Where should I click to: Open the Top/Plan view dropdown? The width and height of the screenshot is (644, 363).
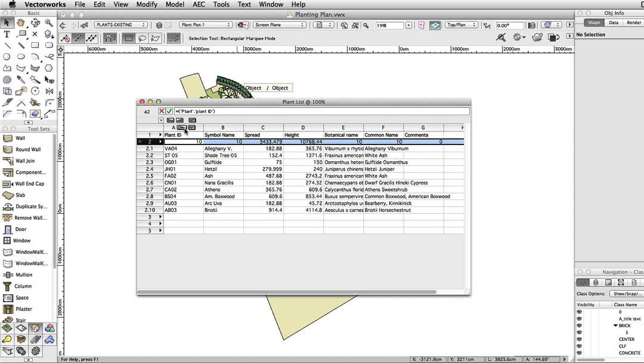pos(461,25)
